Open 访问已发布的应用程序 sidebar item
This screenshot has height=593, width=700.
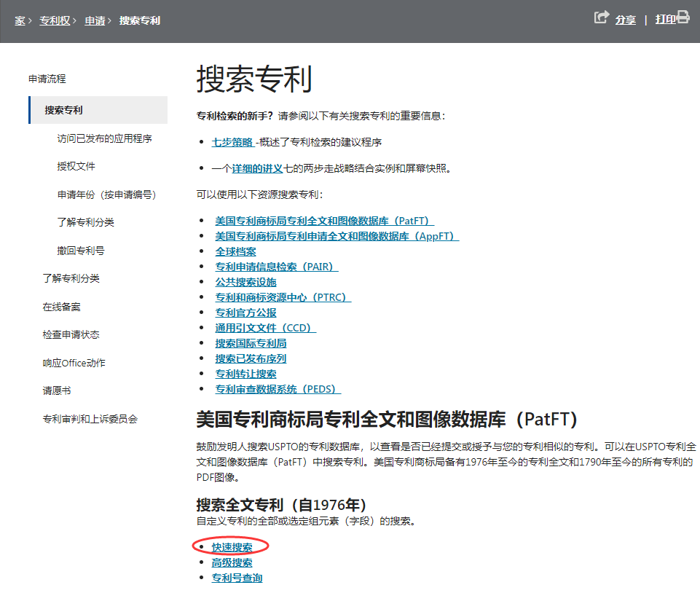click(x=104, y=138)
